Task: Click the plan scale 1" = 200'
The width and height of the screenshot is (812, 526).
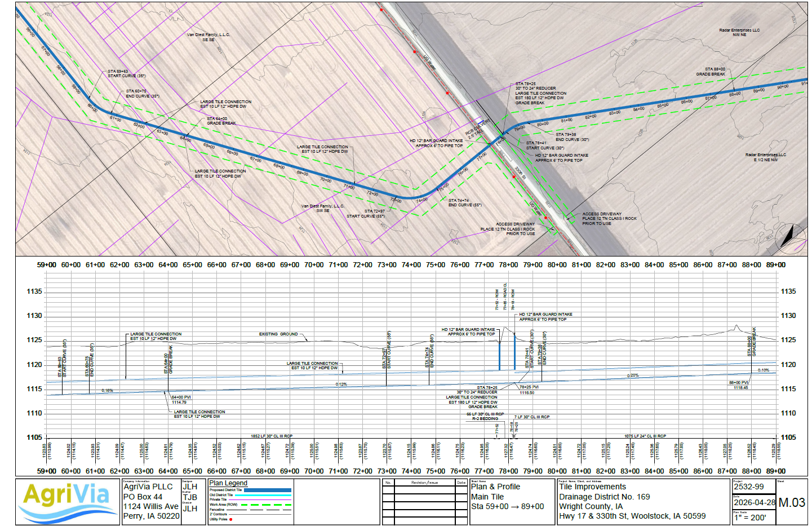Action: [749, 518]
